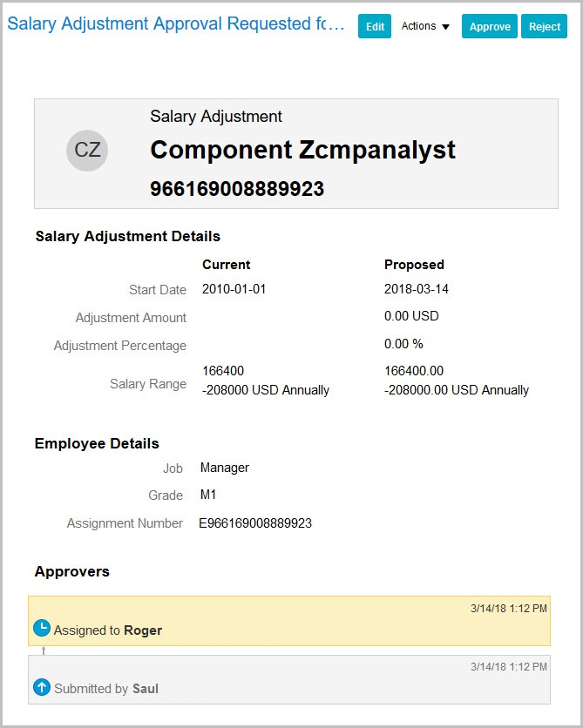This screenshot has width=583, height=728.
Task: Click the Salary Adjustment Approval Requested title
Action: coord(176,24)
